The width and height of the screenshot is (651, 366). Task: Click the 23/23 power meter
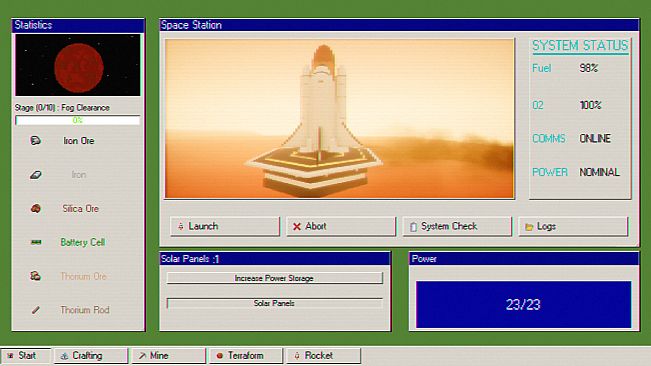(x=523, y=305)
